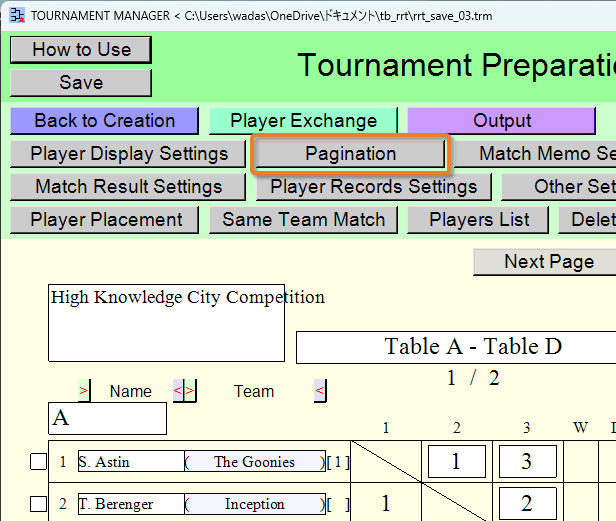Open Other Settings button
Viewport: 616px width, 521px height.
click(559, 187)
